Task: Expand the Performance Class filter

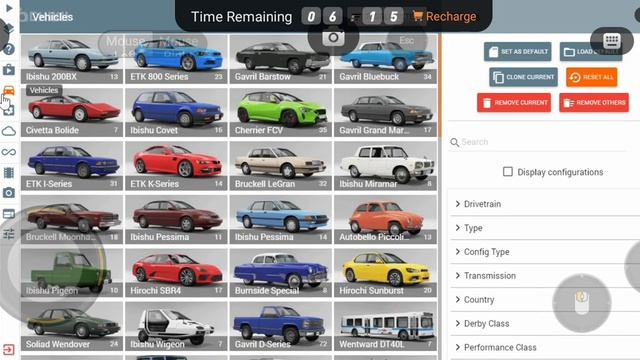Action: pyautogui.click(x=545, y=347)
